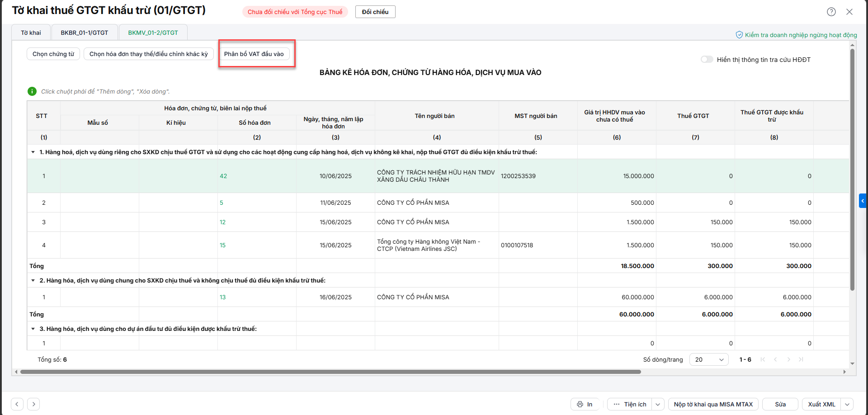Jump to first page in pagination

click(763, 359)
